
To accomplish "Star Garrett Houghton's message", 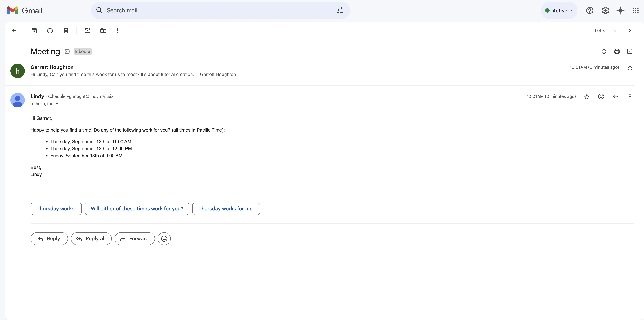I will 630,67.
